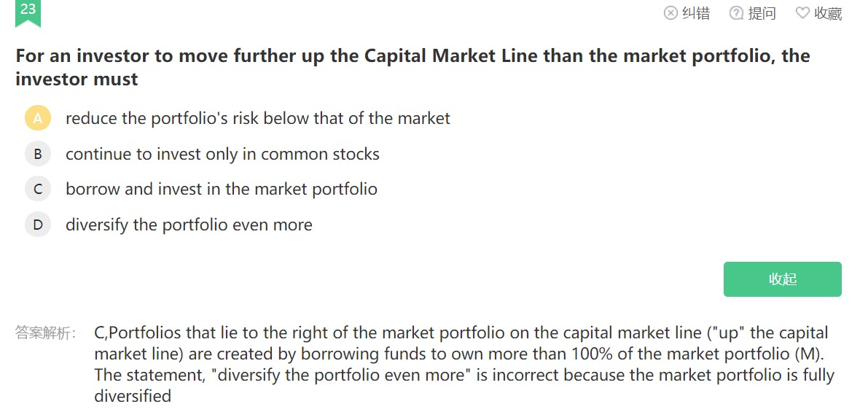
Task: Click the 纠错 circled-X icon
Action: [670, 13]
